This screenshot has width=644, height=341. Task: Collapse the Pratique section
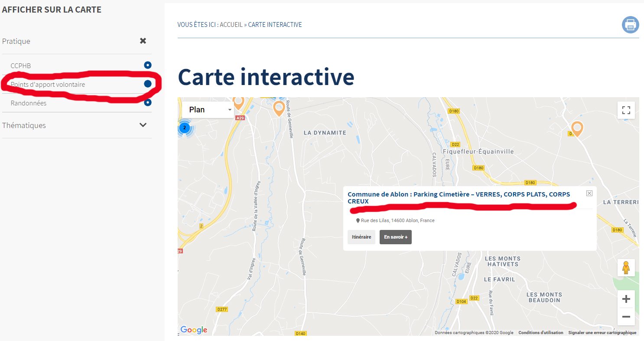(143, 41)
